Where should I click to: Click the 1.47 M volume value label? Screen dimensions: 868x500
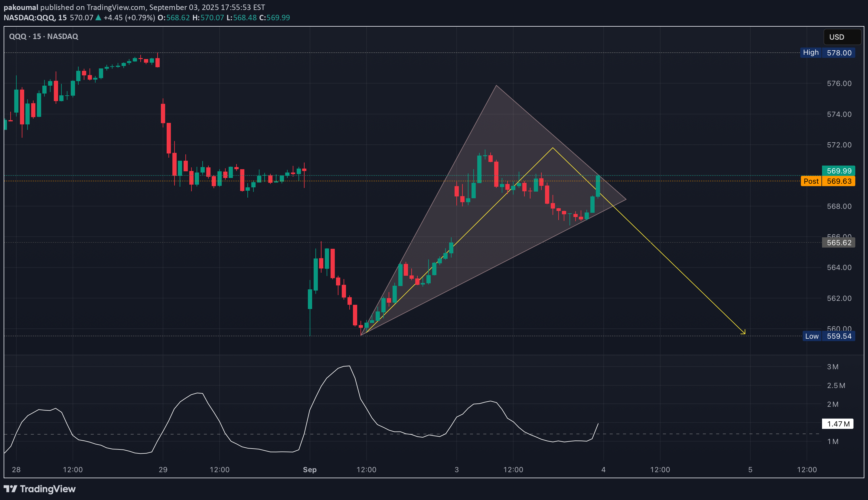coord(837,423)
